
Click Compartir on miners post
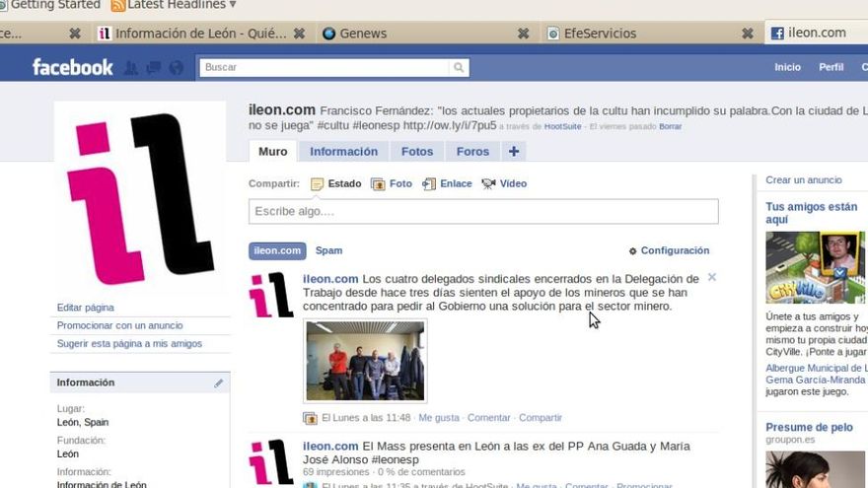(x=541, y=418)
